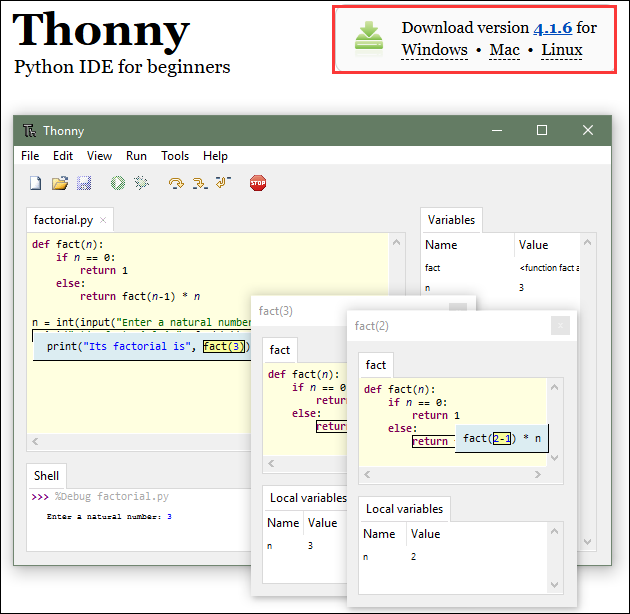Image resolution: width=630 pixels, height=614 pixels.
Task: Close the factorial.py editor tab
Action: tap(103, 220)
